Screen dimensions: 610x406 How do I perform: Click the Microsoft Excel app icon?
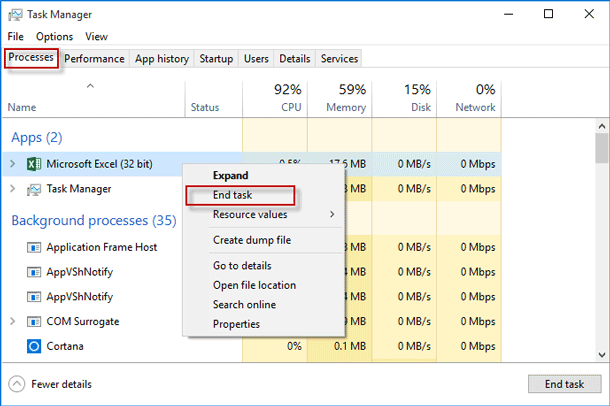coord(32,163)
